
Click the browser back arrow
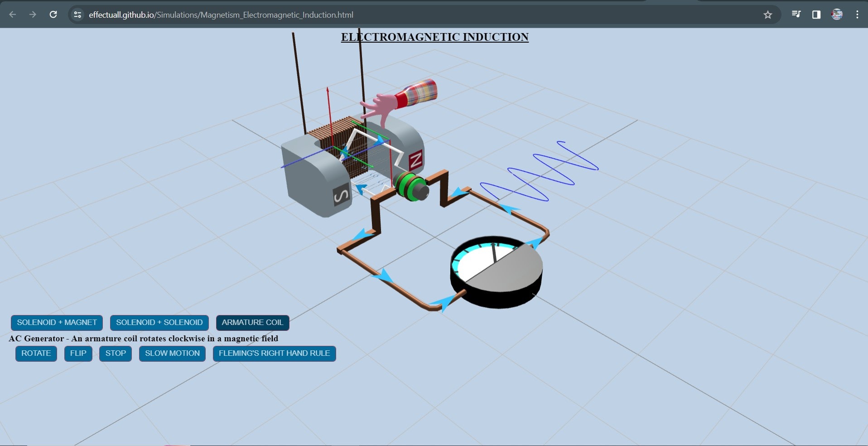[x=13, y=15]
